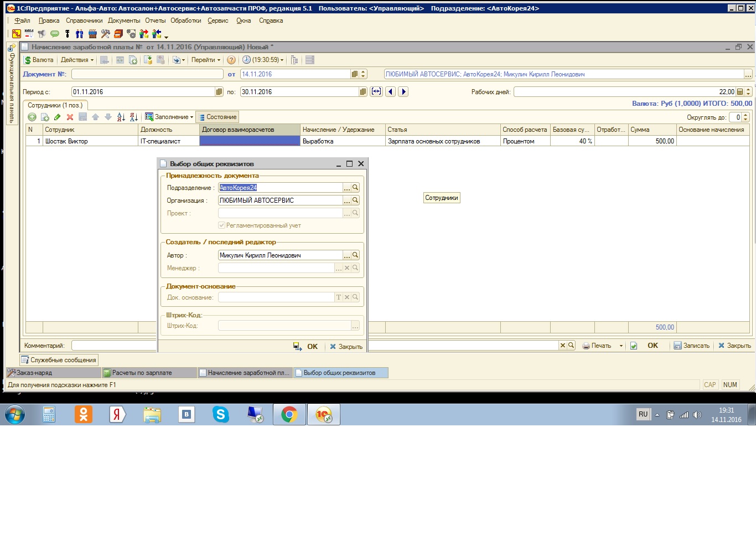Open Skype from the taskbar
Image resolution: width=756 pixels, height=535 pixels.
pos(221,414)
